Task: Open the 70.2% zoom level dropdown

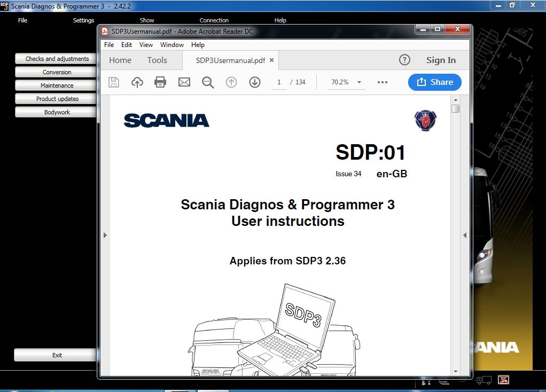Action: tap(346, 82)
